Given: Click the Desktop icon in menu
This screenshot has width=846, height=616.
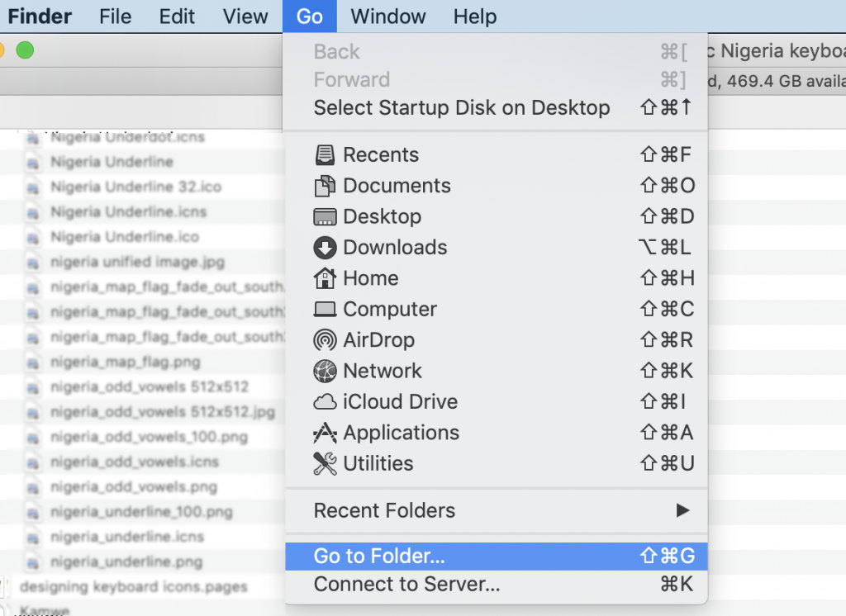Looking at the screenshot, I should coord(325,217).
